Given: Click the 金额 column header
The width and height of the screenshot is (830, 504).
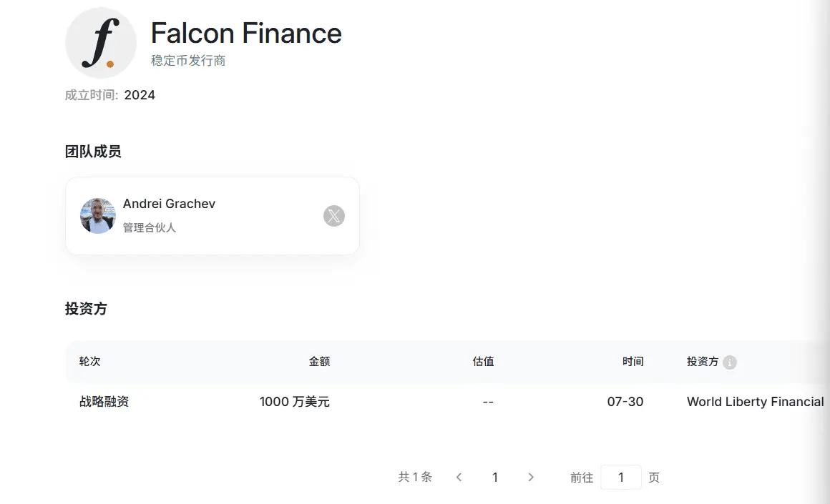Looking at the screenshot, I should [x=319, y=361].
